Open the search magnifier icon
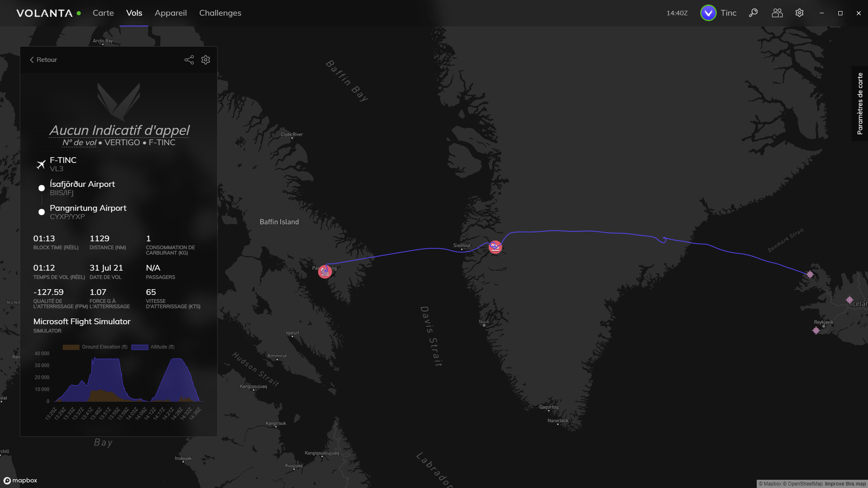 click(753, 13)
